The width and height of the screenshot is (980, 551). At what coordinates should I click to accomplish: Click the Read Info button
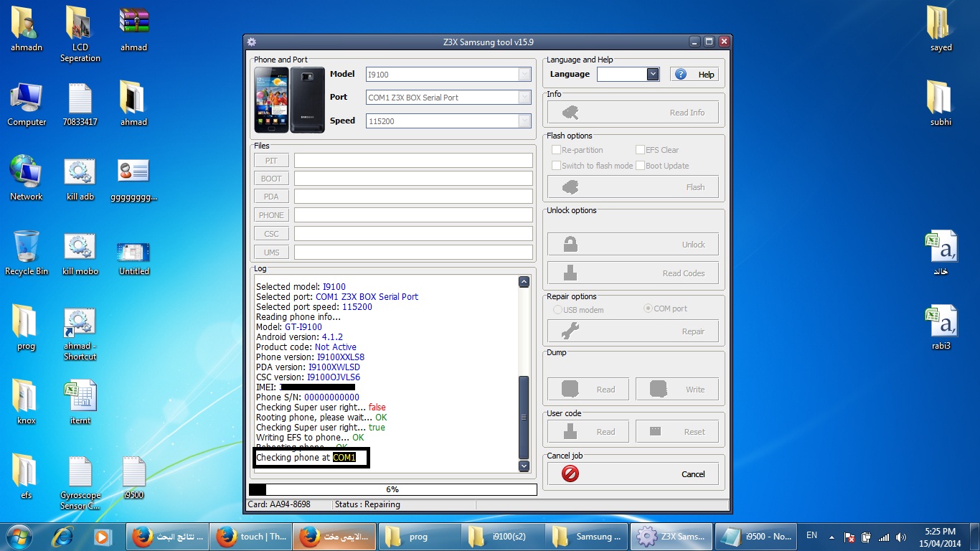[x=633, y=113]
